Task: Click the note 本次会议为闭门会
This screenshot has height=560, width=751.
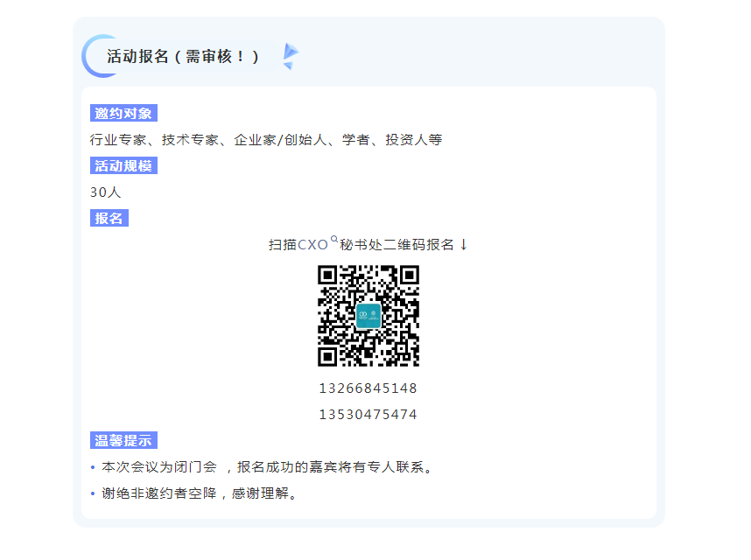Action: click(267, 467)
